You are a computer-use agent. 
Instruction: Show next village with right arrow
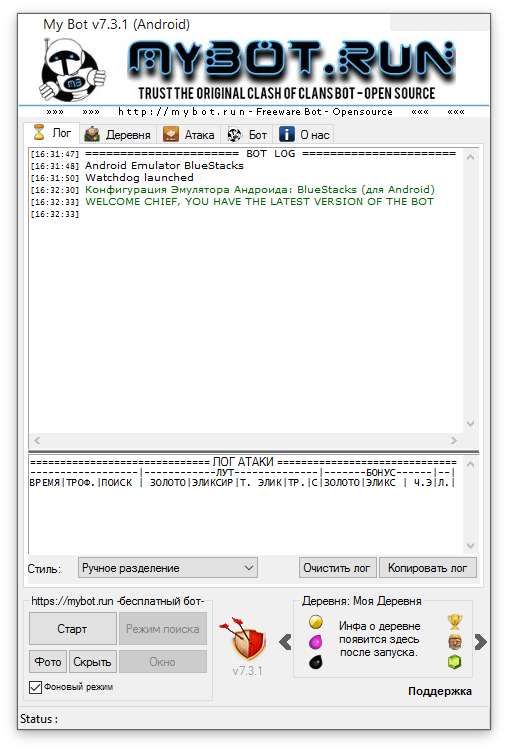(x=480, y=642)
